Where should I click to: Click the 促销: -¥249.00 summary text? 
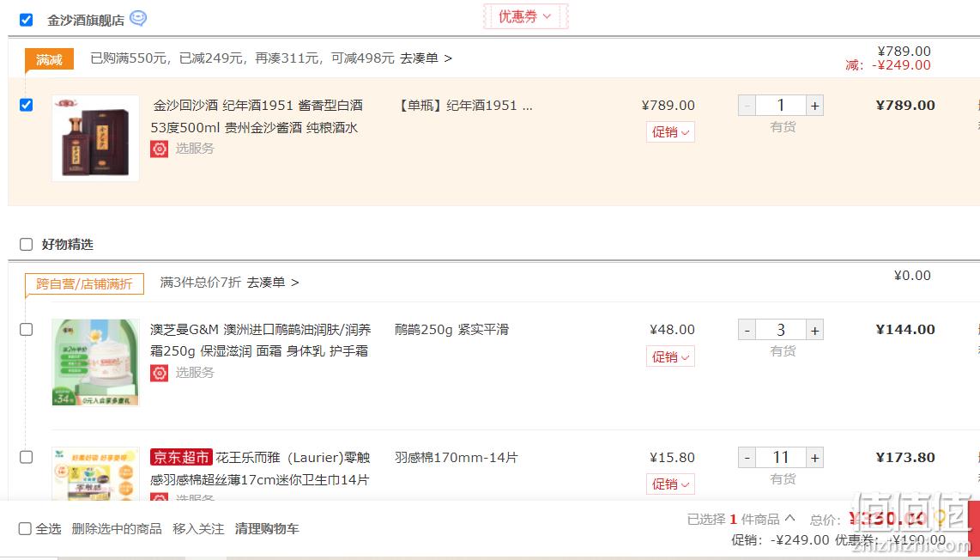781,540
